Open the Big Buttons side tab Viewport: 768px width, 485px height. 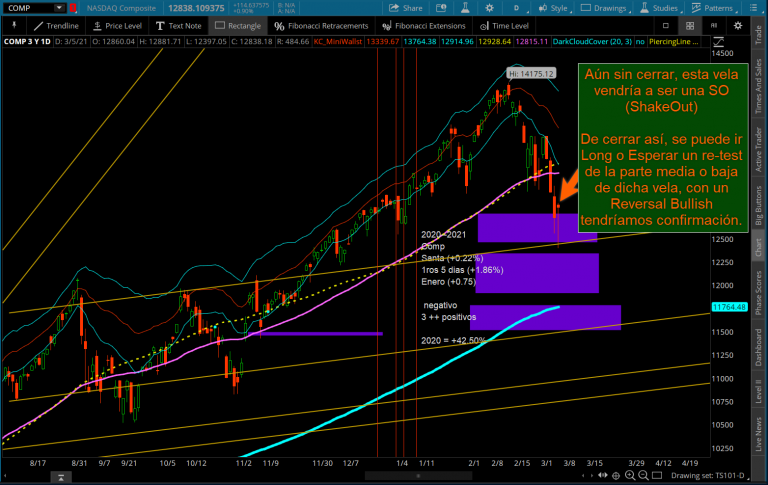pyautogui.click(x=759, y=205)
